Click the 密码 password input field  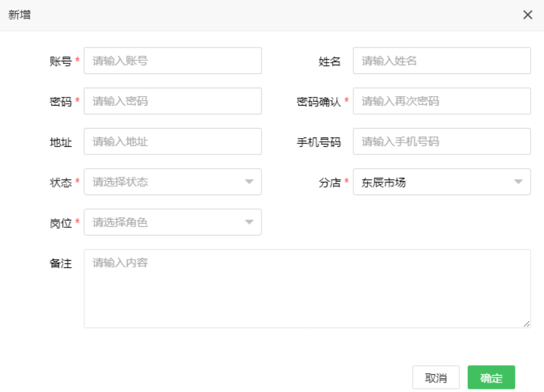pyautogui.click(x=172, y=101)
